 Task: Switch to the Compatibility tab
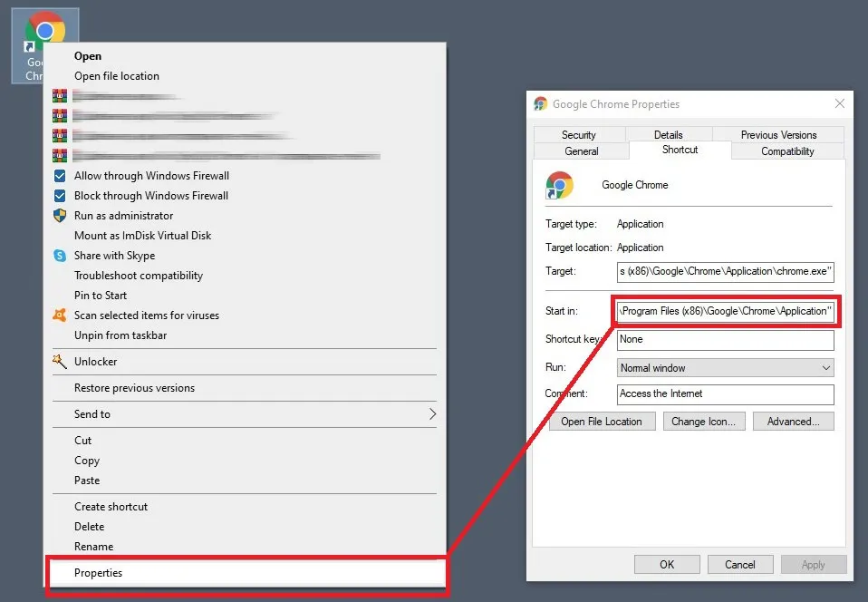pyautogui.click(x=787, y=151)
